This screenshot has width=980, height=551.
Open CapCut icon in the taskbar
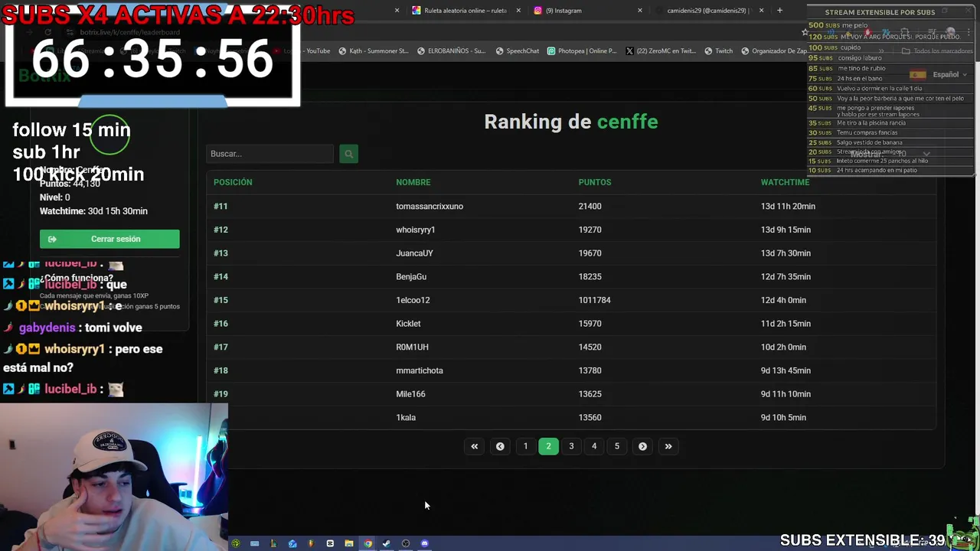click(330, 543)
